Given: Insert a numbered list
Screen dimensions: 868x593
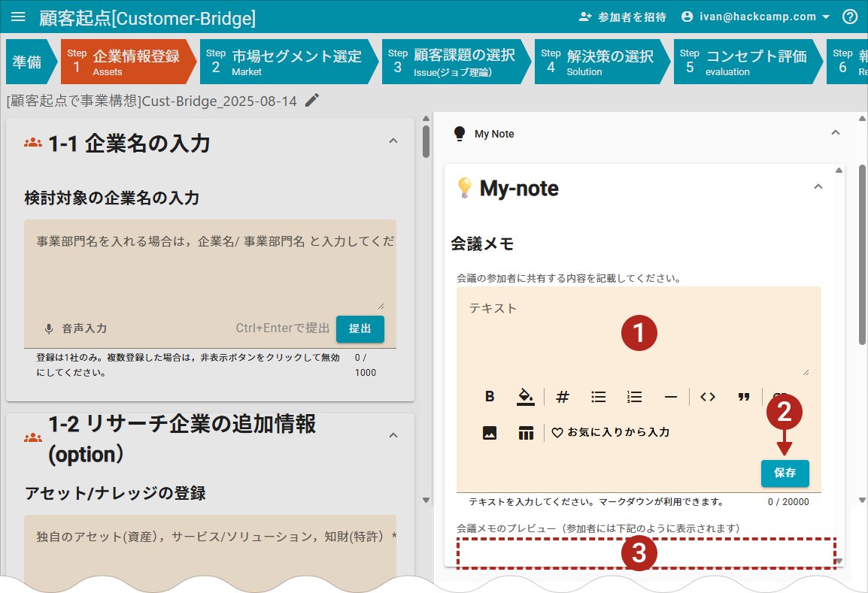Looking at the screenshot, I should pyautogui.click(x=635, y=397).
